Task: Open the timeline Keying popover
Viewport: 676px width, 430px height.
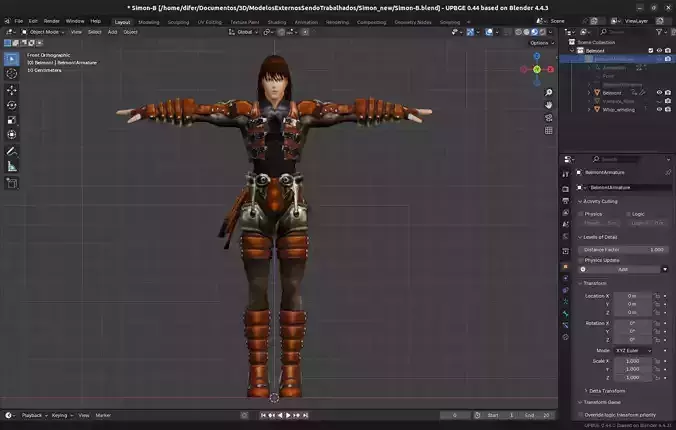Action: [62, 415]
